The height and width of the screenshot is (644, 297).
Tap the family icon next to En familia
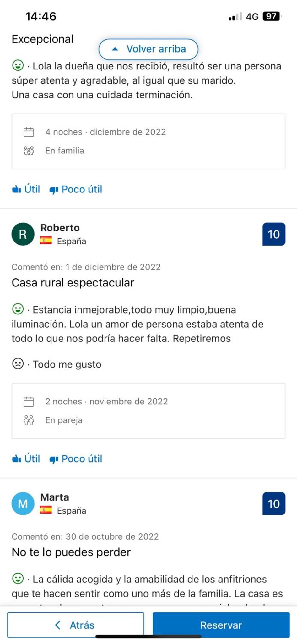(x=29, y=151)
